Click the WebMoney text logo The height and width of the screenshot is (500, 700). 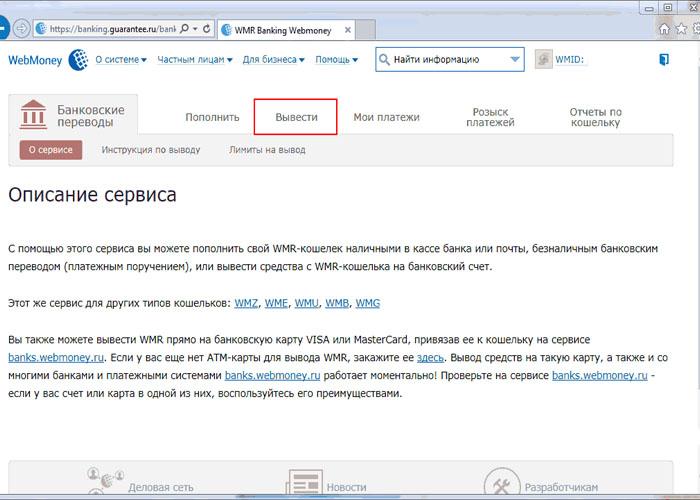pyautogui.click(x=35, y=60)
